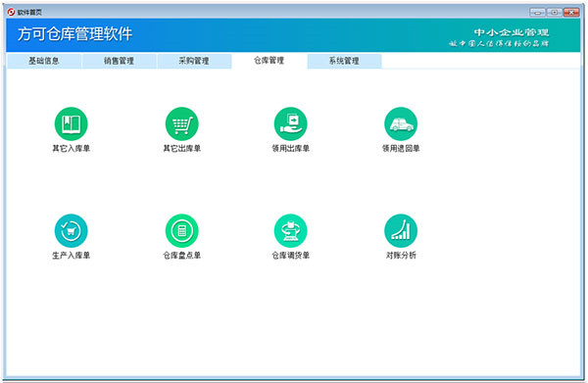
Task: Open the 生产入库单 cart refresh icon
Action: point(71,230)
